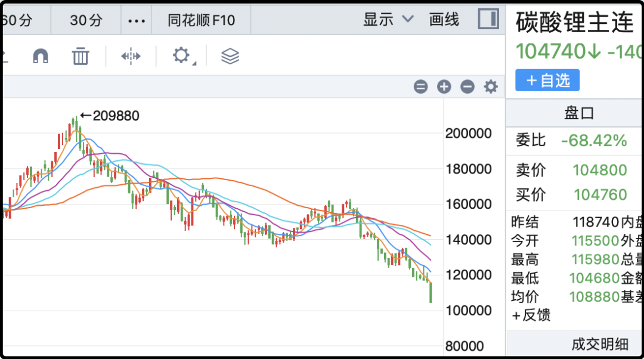Click the +反馈 feedback link
Viewport: 644px width, 359px height.
pyautogui.click(x=531, y=315)
